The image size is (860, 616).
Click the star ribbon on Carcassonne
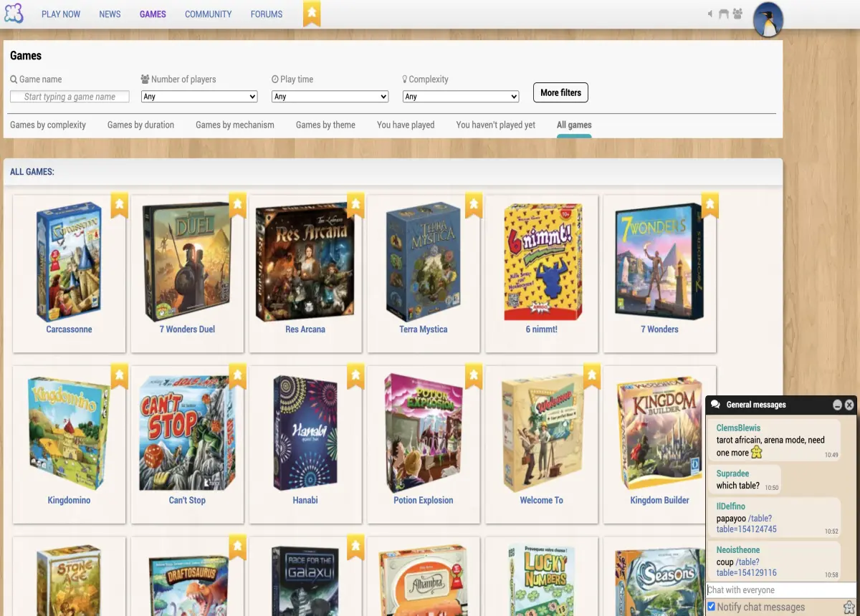coord(120,206)
